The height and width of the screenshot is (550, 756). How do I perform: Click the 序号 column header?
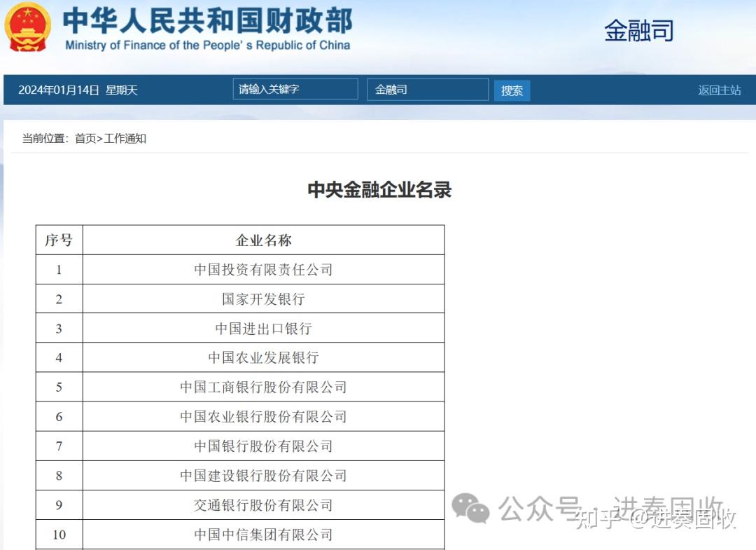[x=59, y=240]
